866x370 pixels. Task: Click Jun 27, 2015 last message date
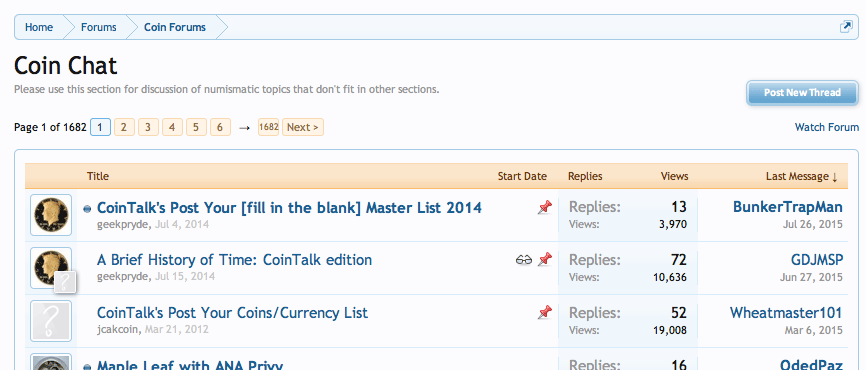[811, 277]
